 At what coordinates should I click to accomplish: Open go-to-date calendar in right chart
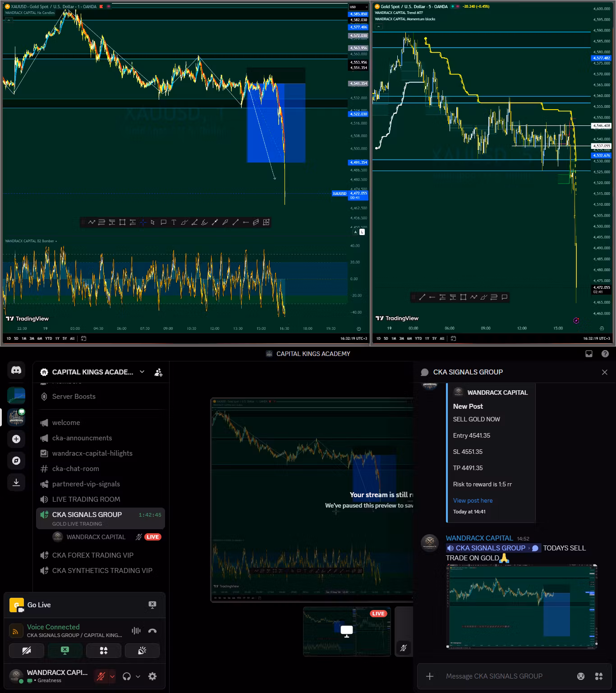point(453,338)
